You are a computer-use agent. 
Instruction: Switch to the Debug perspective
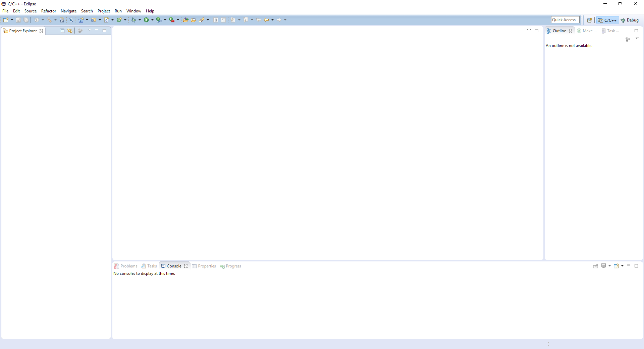[x=630, y=20]
